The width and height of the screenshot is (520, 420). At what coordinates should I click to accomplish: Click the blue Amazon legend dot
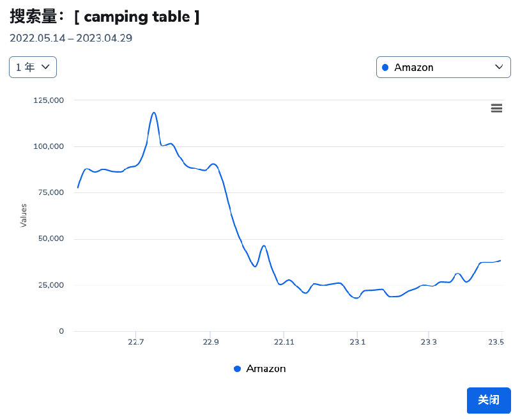(238, 369)
